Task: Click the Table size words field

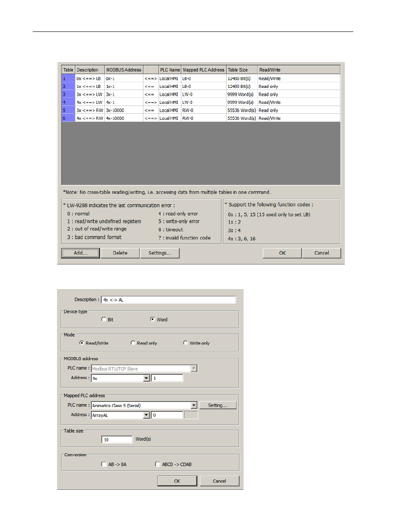Action: point(117,439)
